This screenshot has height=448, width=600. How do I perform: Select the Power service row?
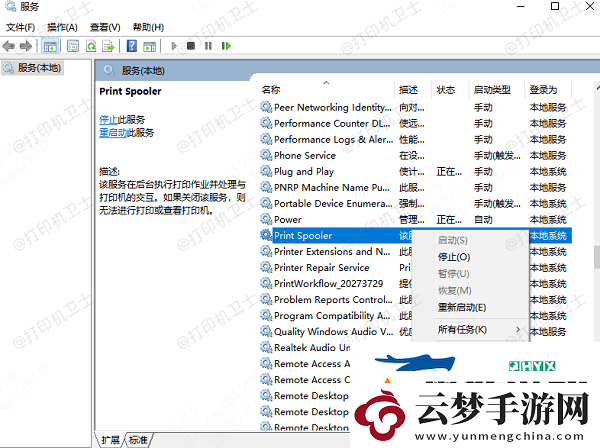(x=416, y=220)
